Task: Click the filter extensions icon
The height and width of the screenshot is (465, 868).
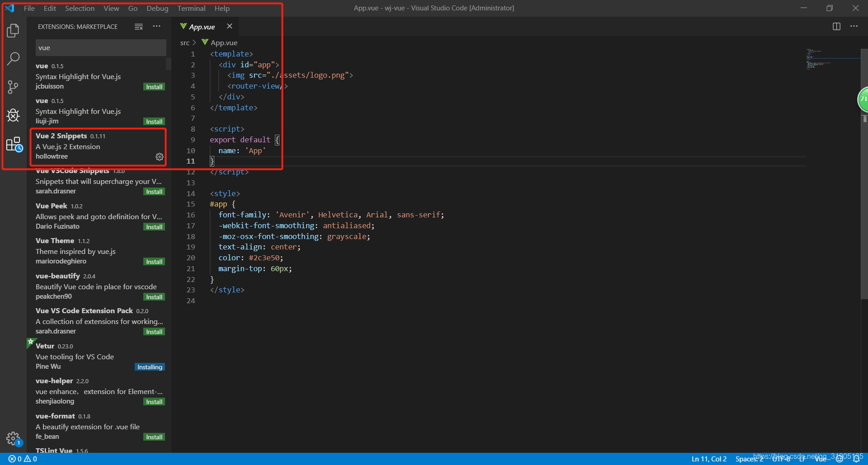Action: pyautogui.click(x=139, y=26)
